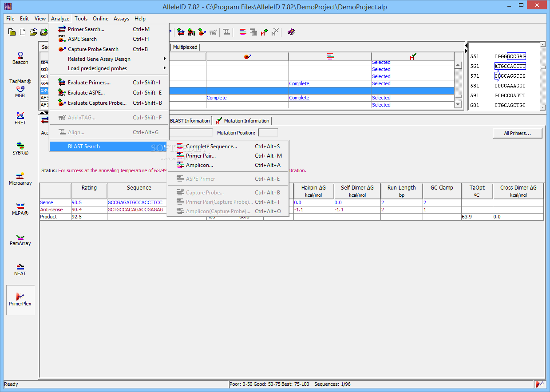
Task: Open the Tools menu
Action: point(81,19)
